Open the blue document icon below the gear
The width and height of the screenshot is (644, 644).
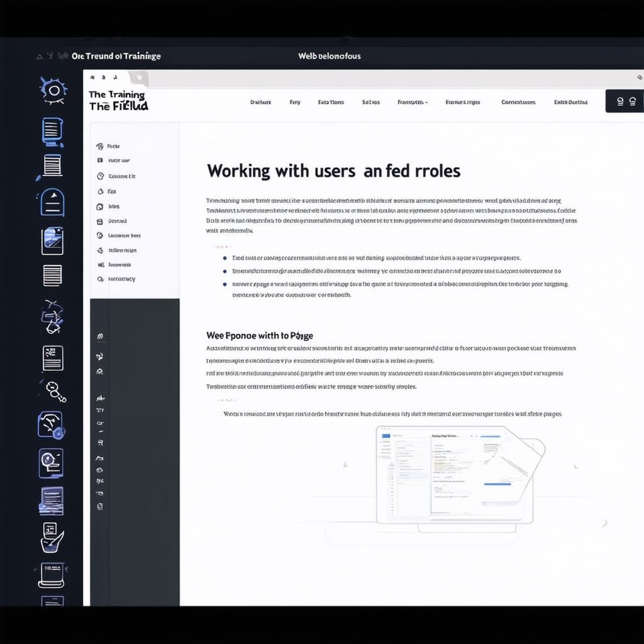pyautogui.click(x=52, y=131)
